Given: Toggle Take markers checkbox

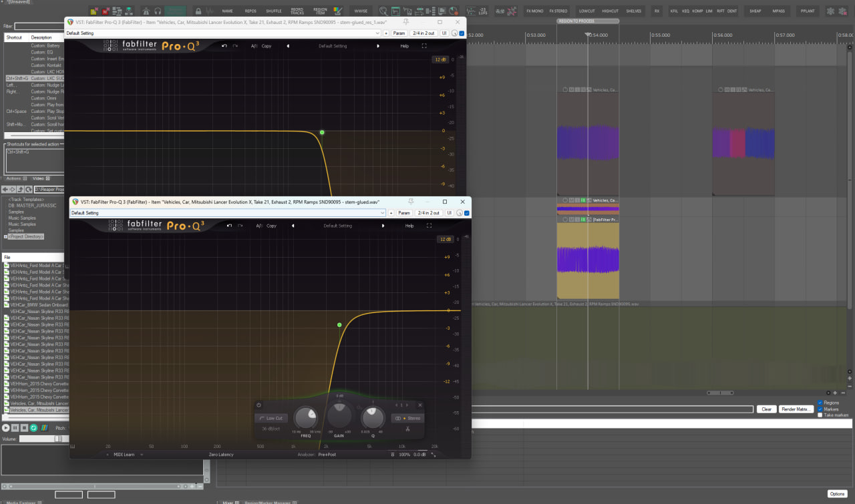Looking at the screenshot, I should point(820,415).
